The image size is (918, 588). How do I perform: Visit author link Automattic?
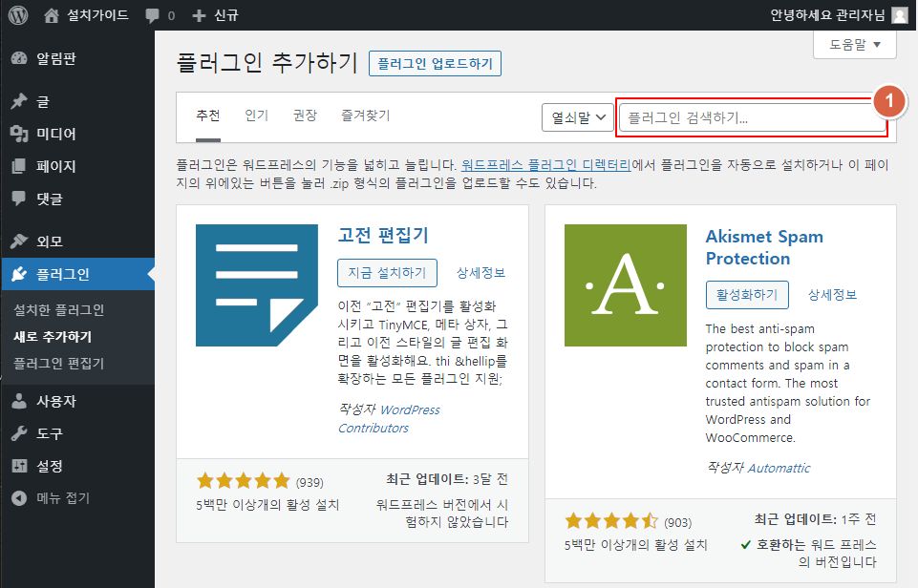(x=779, y=468)
